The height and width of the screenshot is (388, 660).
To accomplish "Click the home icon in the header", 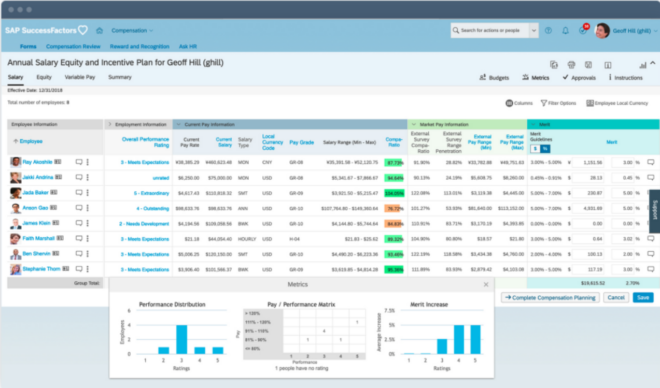I will click(99, 30).
